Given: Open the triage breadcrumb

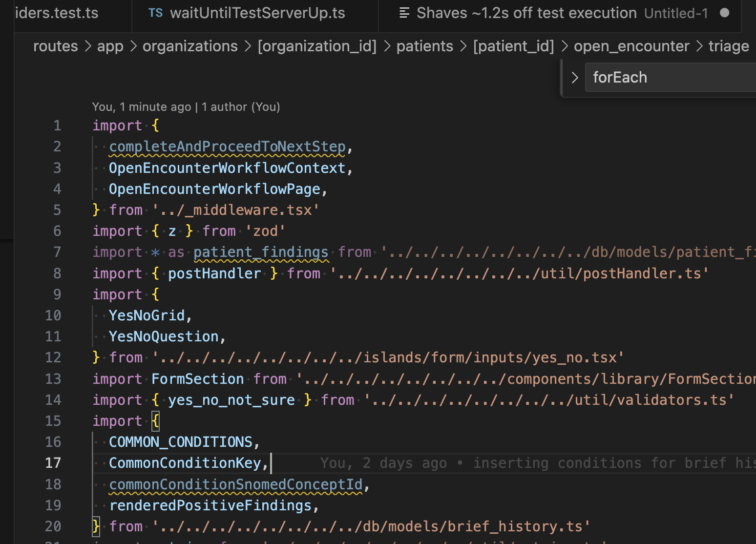Looking at the screenshot, I should pyautogui.click(x=728, y=46).
